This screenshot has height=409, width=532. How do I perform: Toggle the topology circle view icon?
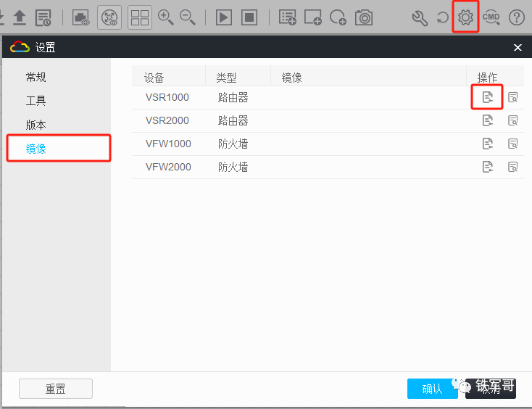coord(109,17)
